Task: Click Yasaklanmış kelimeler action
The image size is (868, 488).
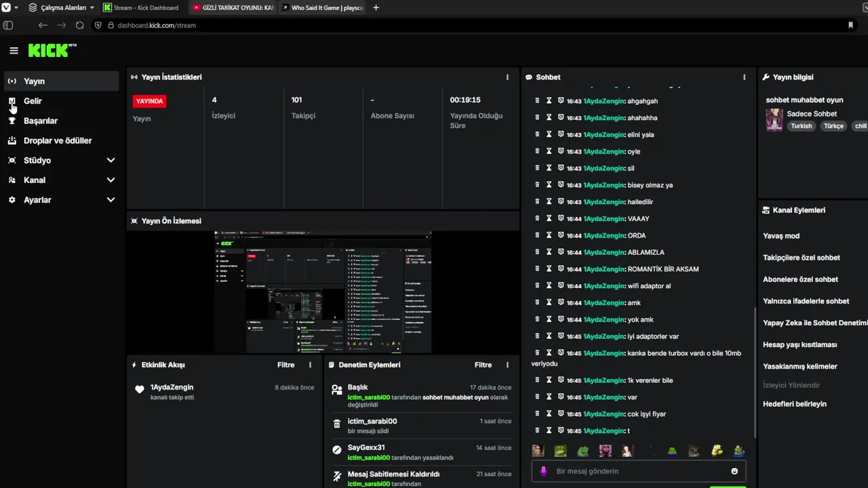Action: click(800, 366)
